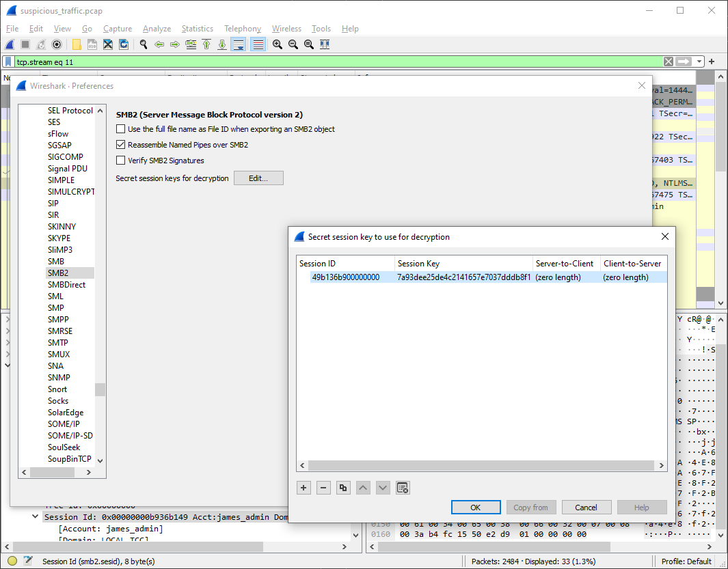Screen dimensions: 728x569
Task: Apply the display filter arrow icon
Action: click(x=684, y=61)
